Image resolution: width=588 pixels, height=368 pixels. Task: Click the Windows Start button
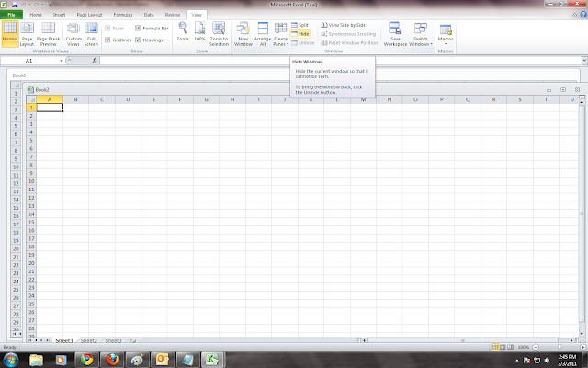click(10, 360)
